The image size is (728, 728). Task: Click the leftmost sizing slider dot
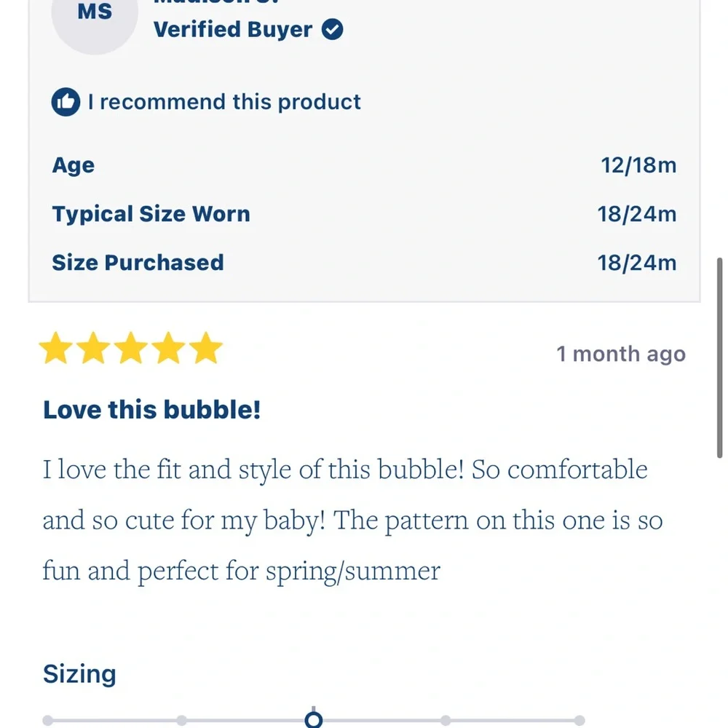47,721
